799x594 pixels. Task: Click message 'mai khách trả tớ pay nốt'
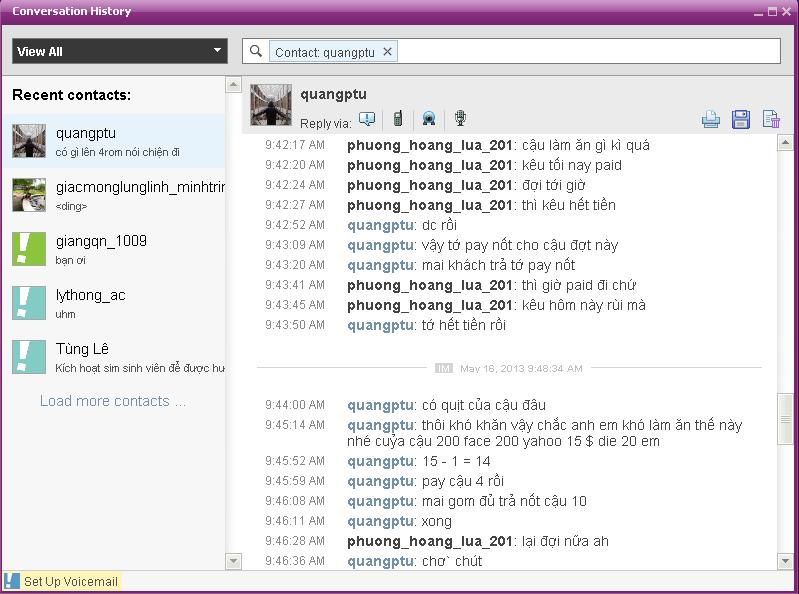498,265
